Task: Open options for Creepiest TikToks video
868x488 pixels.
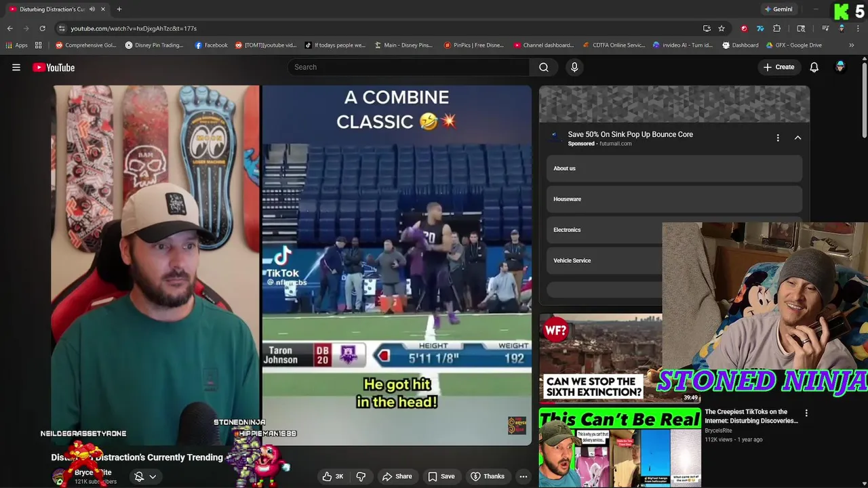Action: tap(806, 413)
